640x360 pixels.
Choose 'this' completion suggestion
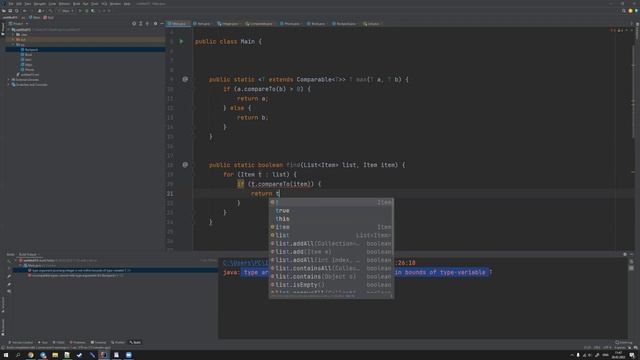[x=331, y=219]
